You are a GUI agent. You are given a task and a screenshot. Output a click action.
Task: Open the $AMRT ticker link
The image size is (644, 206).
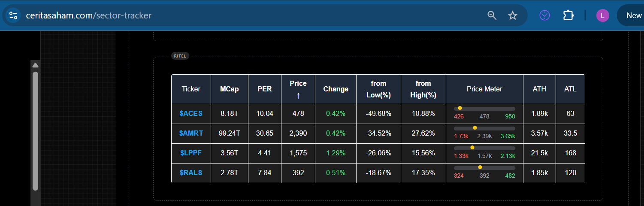click(x=191, y=133)
